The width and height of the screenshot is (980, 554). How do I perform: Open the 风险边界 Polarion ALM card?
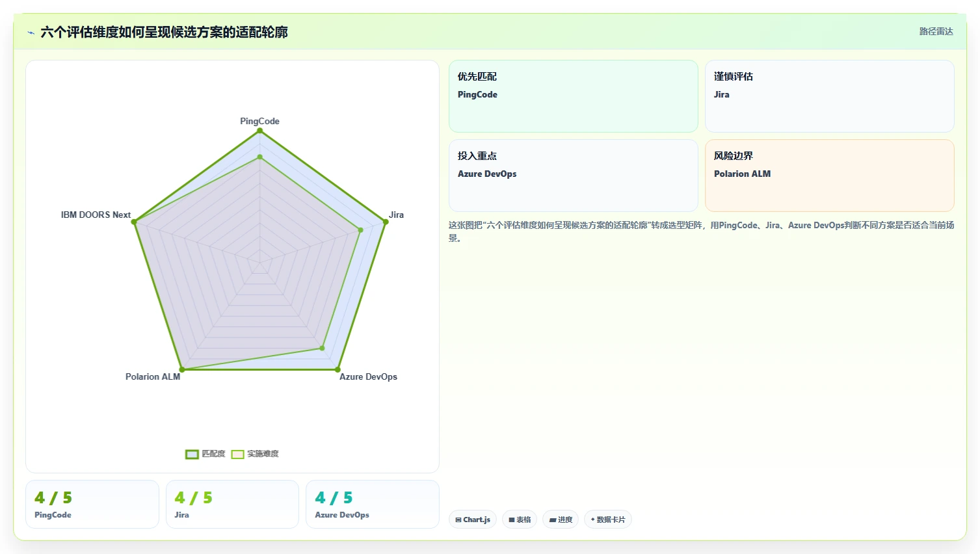coord(830,176)
